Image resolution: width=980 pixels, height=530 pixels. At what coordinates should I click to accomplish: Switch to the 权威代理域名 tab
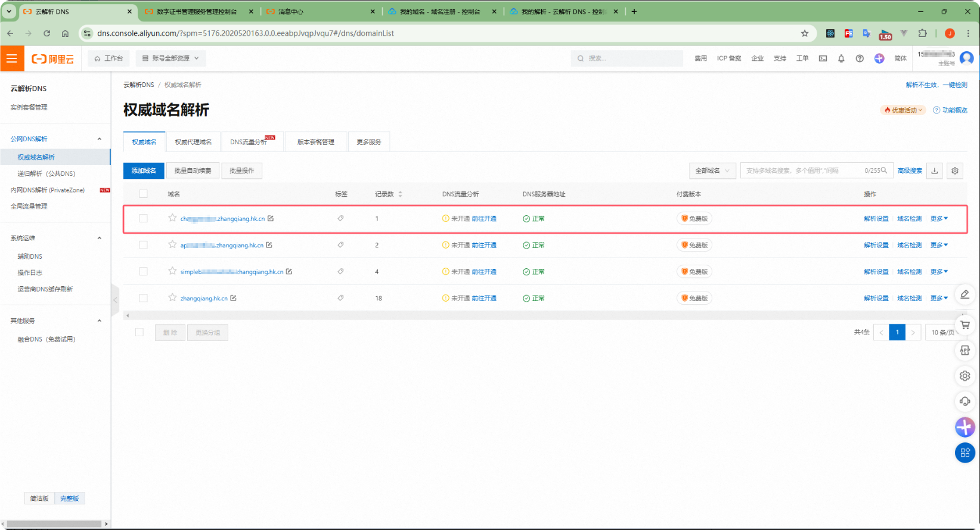click(x=193, y=142)
